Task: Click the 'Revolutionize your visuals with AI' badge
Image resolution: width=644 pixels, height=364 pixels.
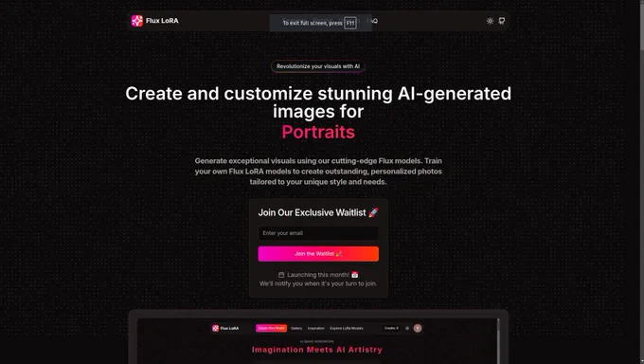Action: pos(318,66)
